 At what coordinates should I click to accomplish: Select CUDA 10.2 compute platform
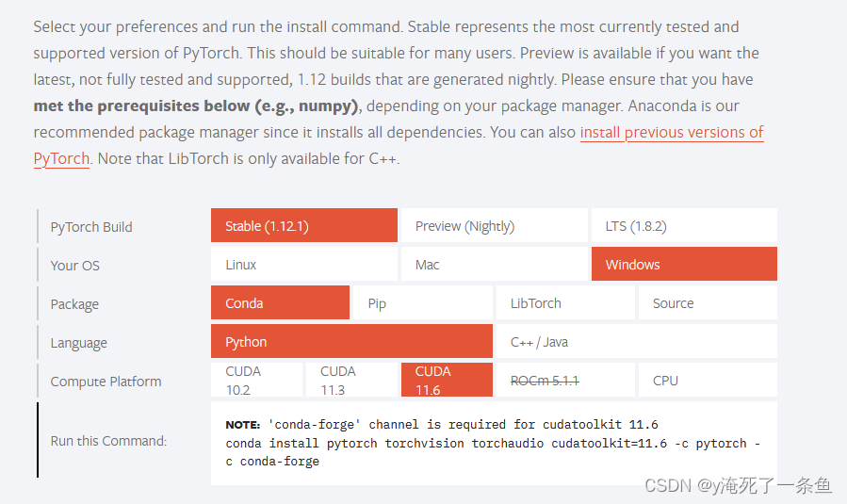256,381
